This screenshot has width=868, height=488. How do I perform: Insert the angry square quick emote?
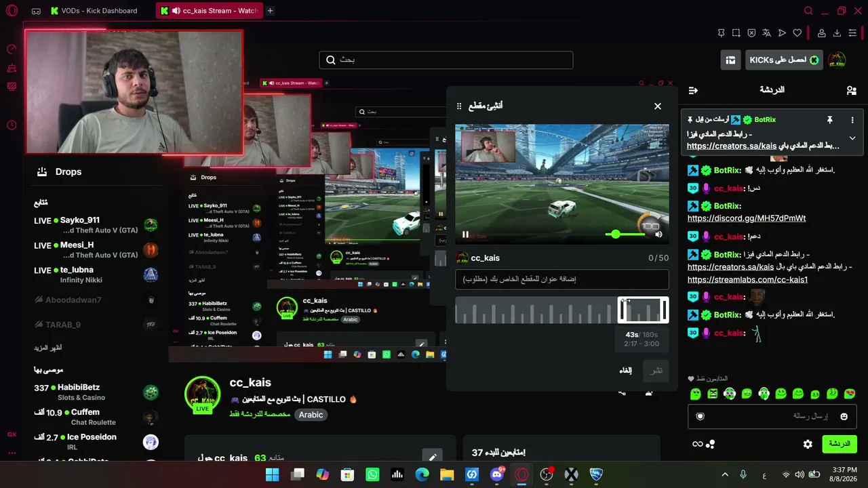[713, 394]
